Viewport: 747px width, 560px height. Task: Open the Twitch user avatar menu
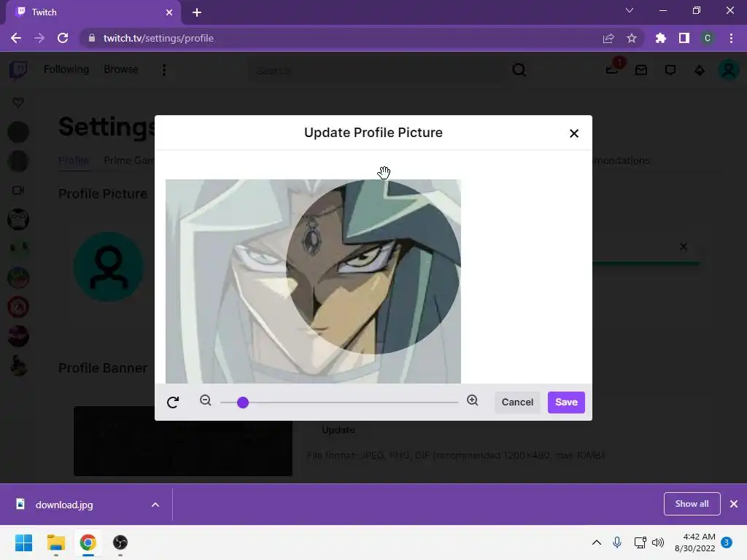pos(729,71)
